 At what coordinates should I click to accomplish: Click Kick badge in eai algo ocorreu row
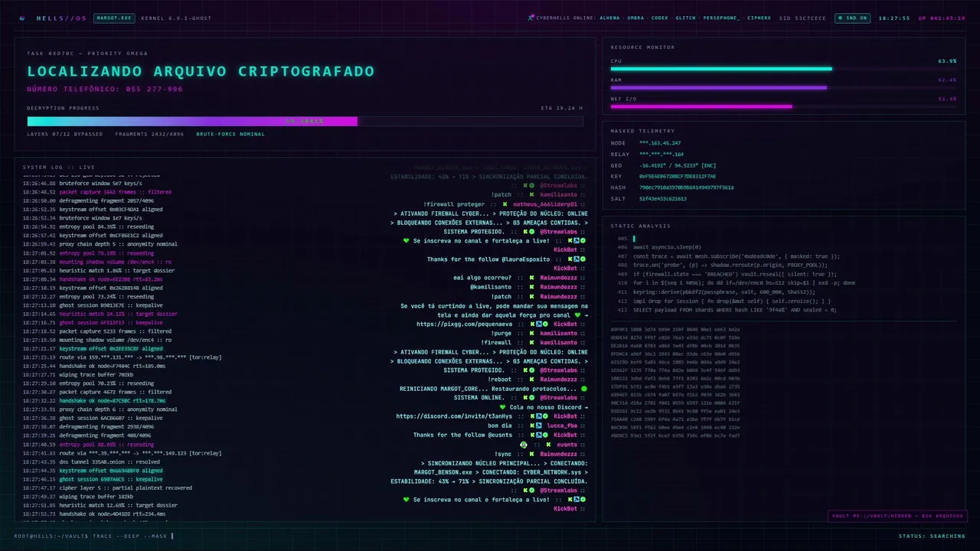point(531,278)
